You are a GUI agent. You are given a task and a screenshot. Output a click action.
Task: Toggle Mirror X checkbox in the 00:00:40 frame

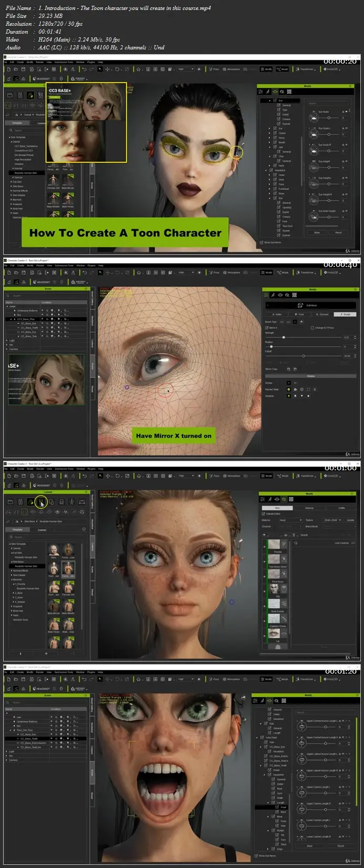click(x=267, y=328)
